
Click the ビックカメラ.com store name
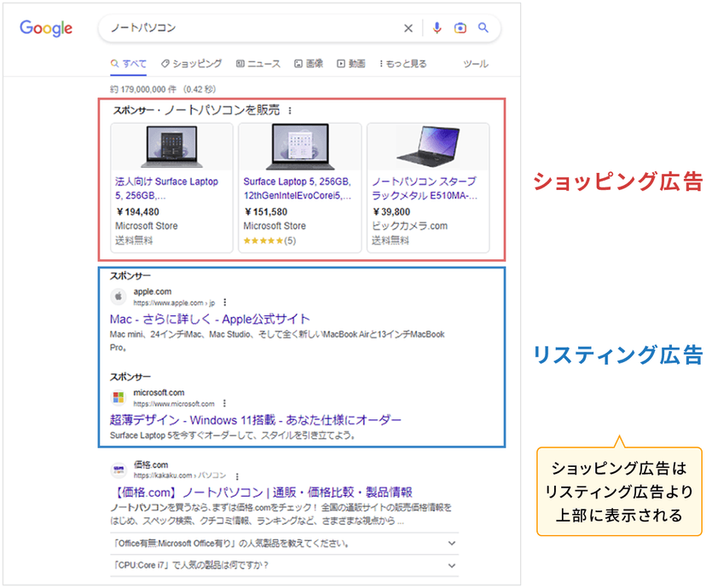(410, 226)
